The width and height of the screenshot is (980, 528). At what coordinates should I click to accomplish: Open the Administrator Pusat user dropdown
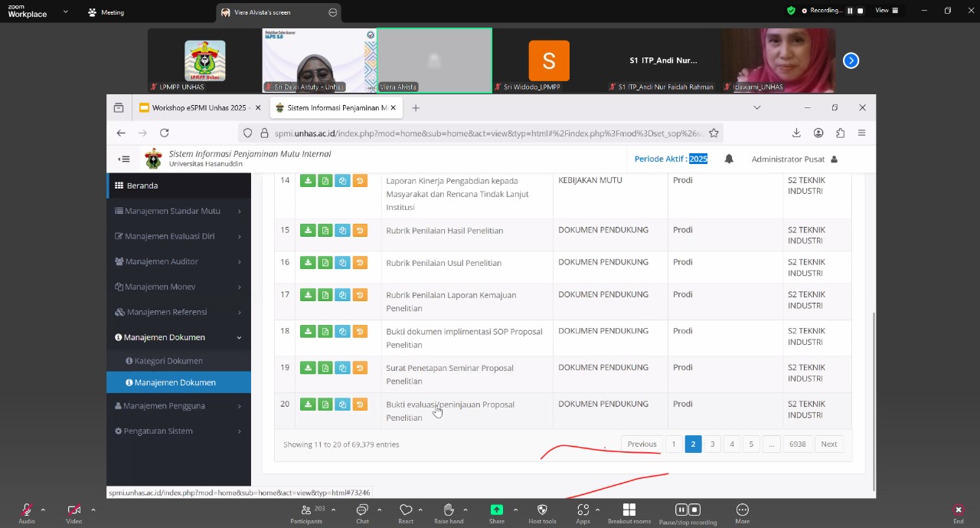pos(794,159)
